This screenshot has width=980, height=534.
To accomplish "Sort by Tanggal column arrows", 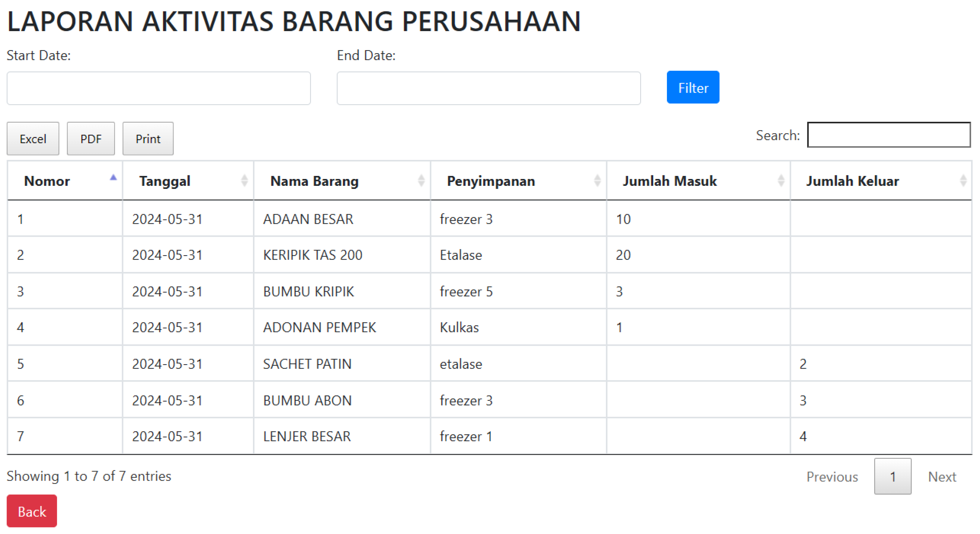I will (x=244, y=181).
